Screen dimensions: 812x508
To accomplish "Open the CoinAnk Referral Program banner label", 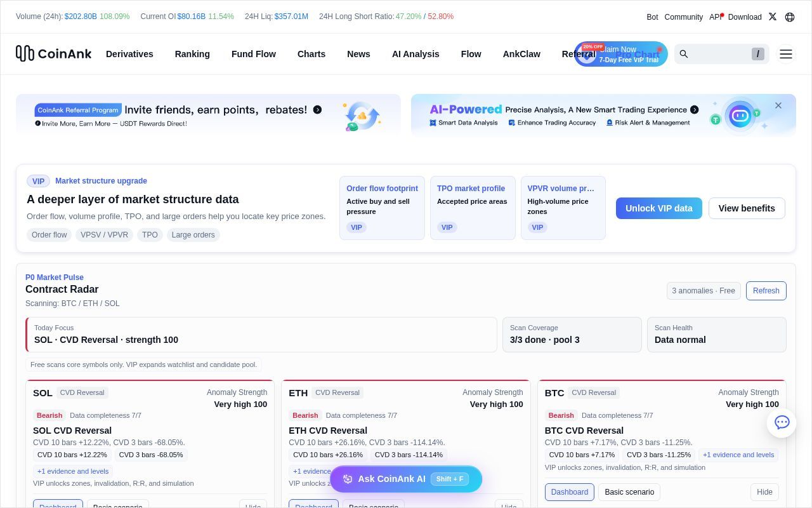I will (77, 110).
